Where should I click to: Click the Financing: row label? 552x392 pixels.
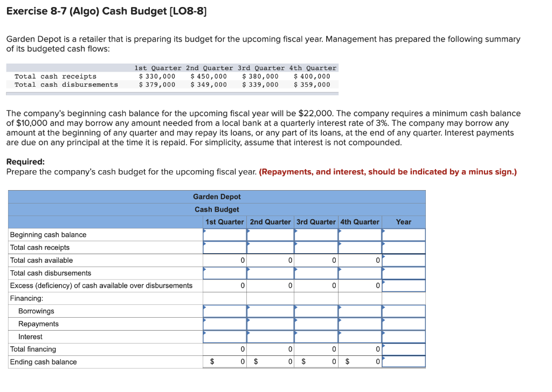point(27,298)
